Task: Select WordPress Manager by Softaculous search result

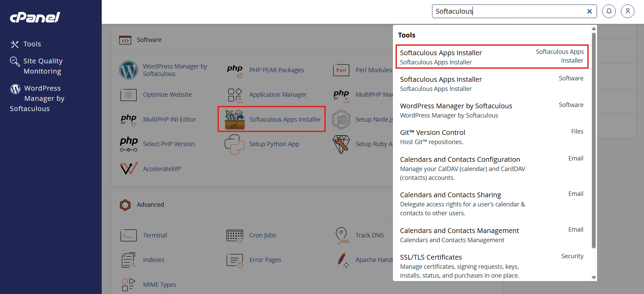Action: pos(492,110)
